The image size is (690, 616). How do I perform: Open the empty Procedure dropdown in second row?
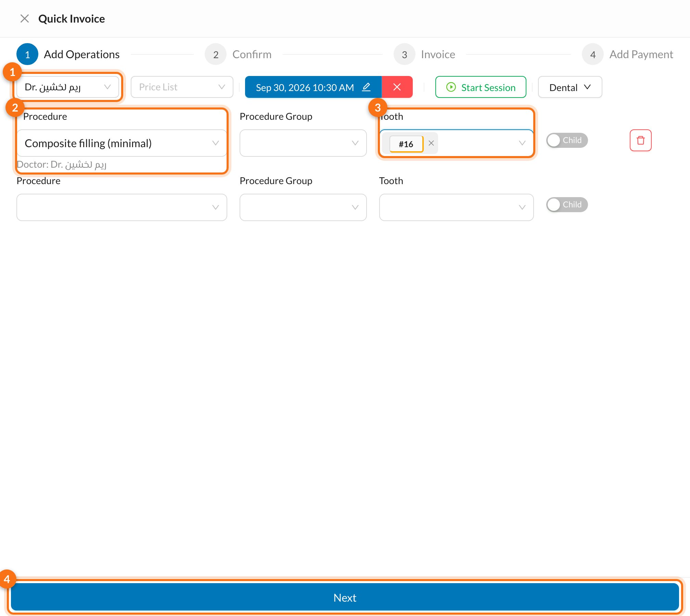(x=122, y=207)
